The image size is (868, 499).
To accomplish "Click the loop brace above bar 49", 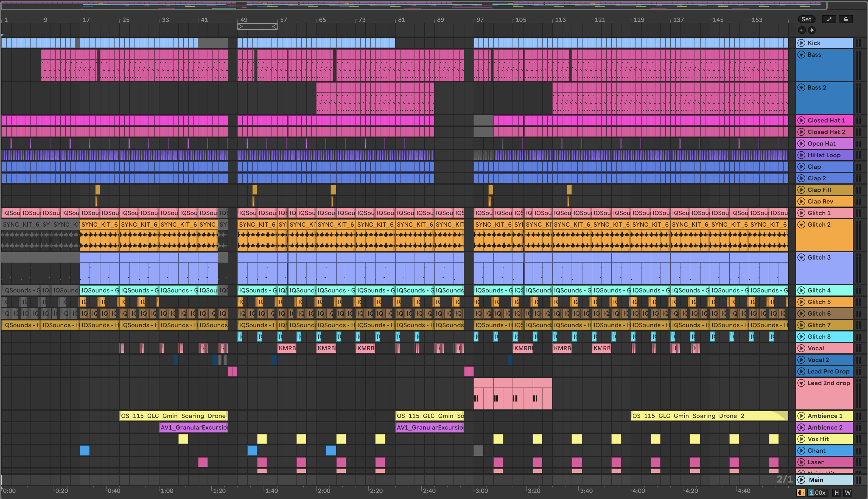I will tap(257, 27).
